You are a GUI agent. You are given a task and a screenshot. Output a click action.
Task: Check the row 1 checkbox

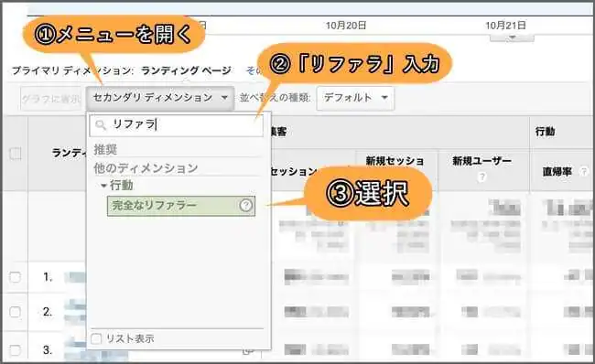coord(16,277)
